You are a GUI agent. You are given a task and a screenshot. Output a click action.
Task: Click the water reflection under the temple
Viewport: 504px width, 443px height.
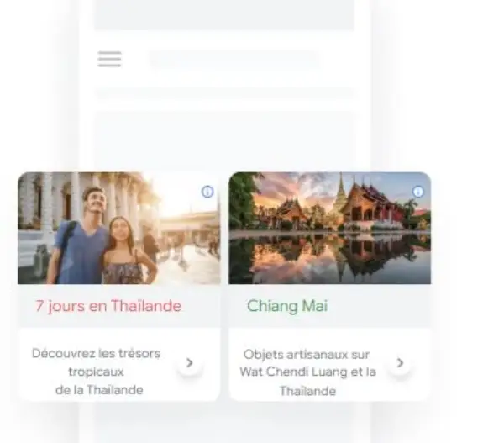(330, 257)
